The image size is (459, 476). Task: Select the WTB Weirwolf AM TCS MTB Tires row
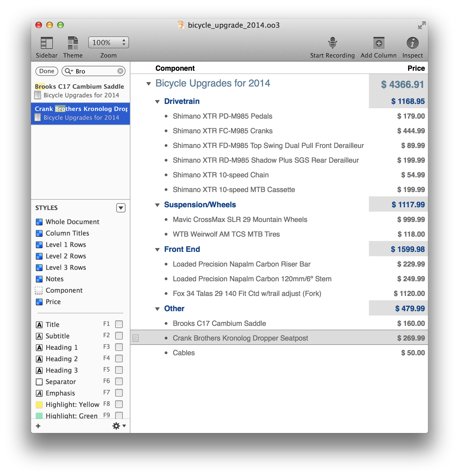279,234
